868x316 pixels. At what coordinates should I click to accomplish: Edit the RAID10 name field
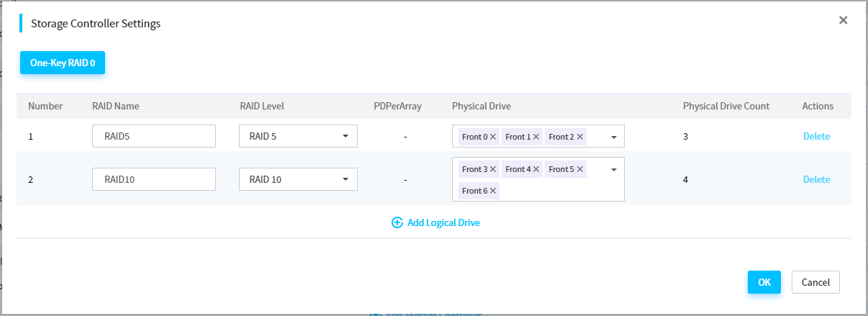154,179
